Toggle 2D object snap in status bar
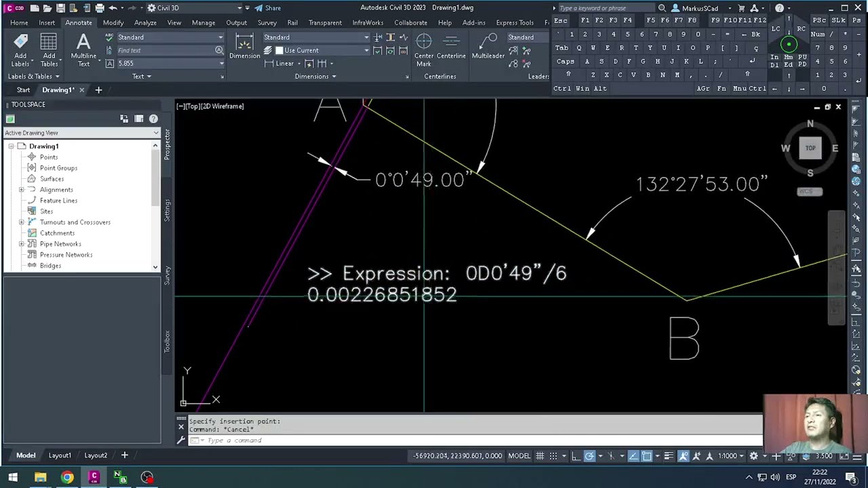This screenshot has width=868, height=488. 646,455
